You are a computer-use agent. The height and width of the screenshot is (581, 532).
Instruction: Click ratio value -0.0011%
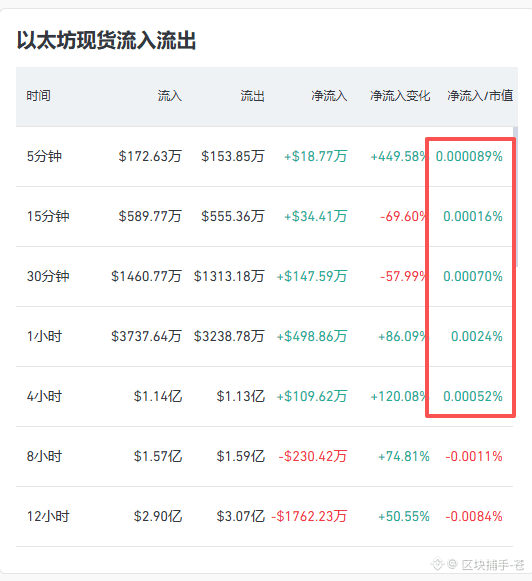pyautogui.click(x=474, y=456)
